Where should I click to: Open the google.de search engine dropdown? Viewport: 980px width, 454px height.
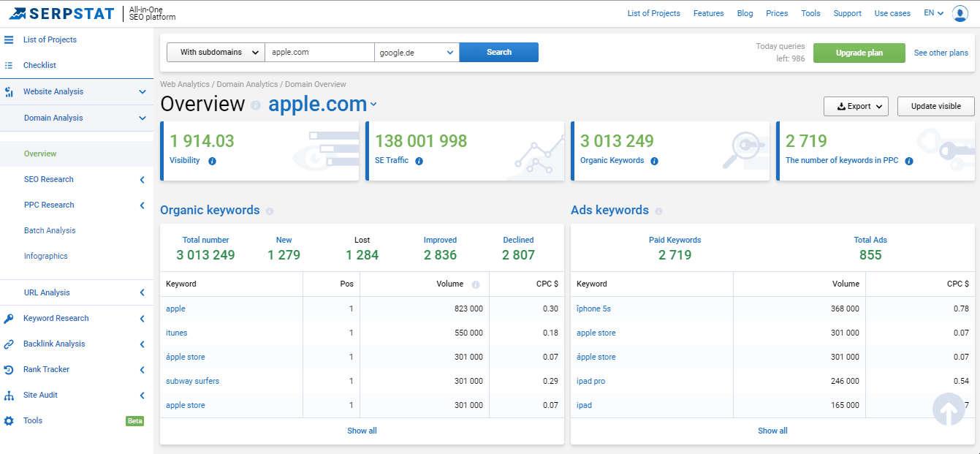tap(417, 52)
